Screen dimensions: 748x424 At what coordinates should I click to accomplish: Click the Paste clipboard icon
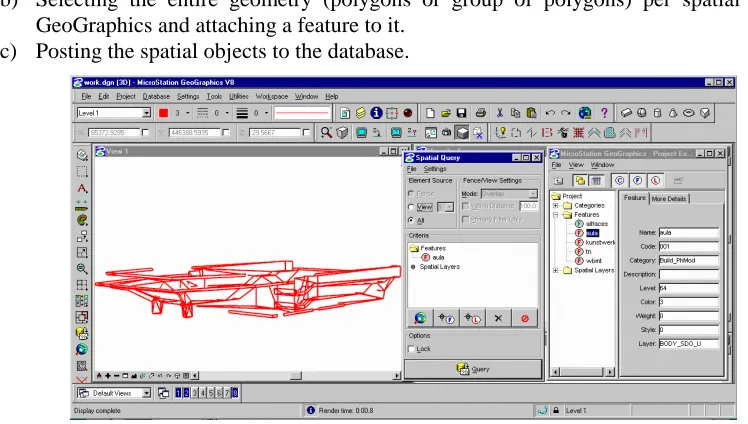coord(531,113)
